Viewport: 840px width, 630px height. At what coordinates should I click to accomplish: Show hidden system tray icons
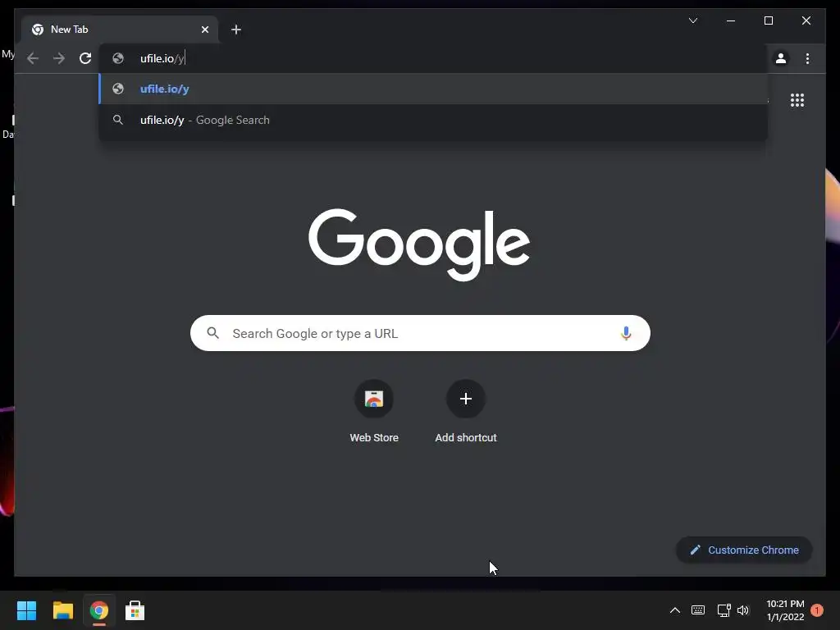[x=675, y=610]
